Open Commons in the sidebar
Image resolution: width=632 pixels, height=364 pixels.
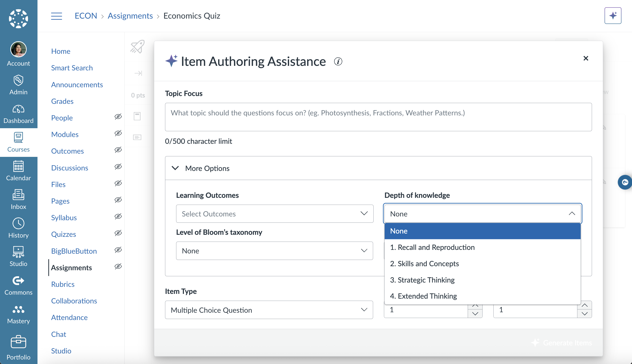(x=18, y=285)
